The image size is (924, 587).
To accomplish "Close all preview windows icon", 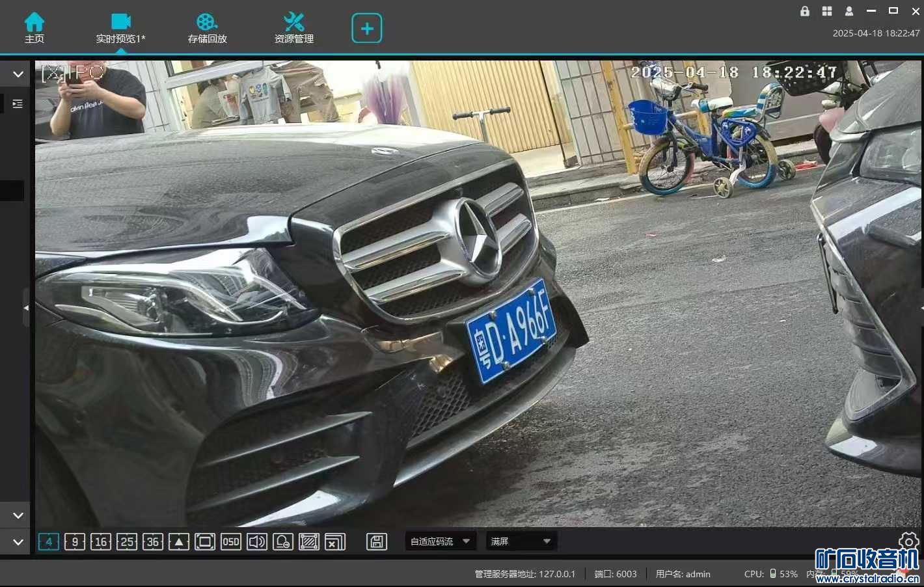I will pyautogui.click(x=335, y=541).
